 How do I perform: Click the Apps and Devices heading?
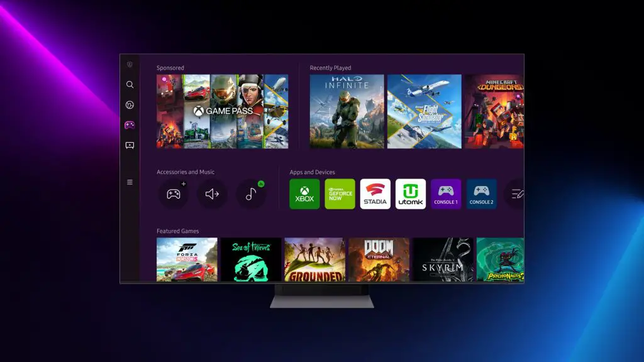(x=312, y=172)
